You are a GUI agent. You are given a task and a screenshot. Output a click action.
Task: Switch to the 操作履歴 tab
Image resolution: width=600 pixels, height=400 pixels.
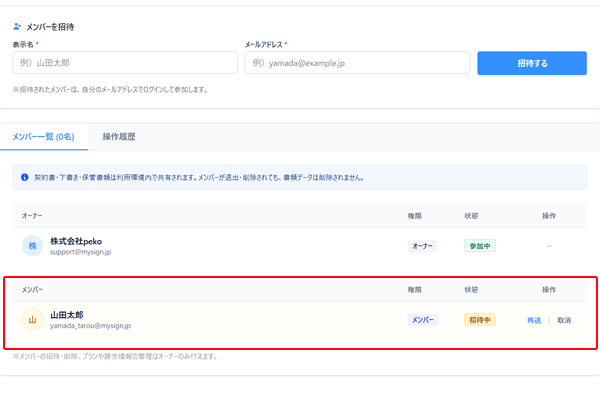pyautogui.click(x=119, y=137)
